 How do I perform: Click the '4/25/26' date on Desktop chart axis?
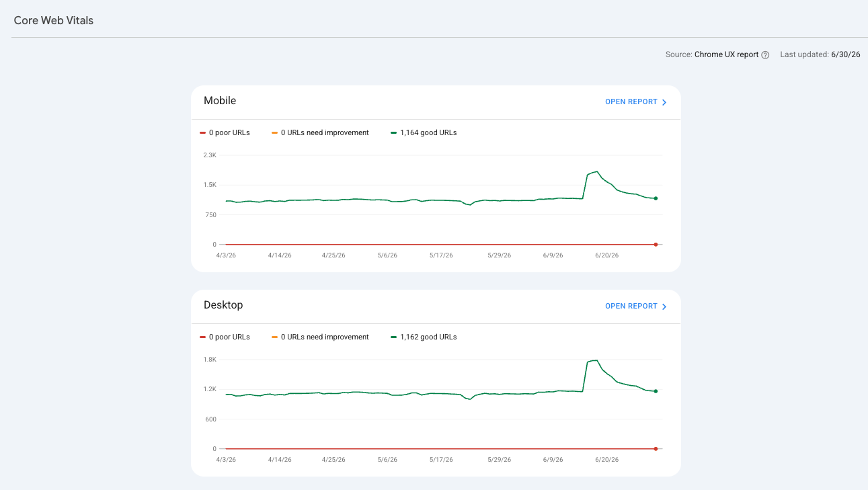click(333, 460)
